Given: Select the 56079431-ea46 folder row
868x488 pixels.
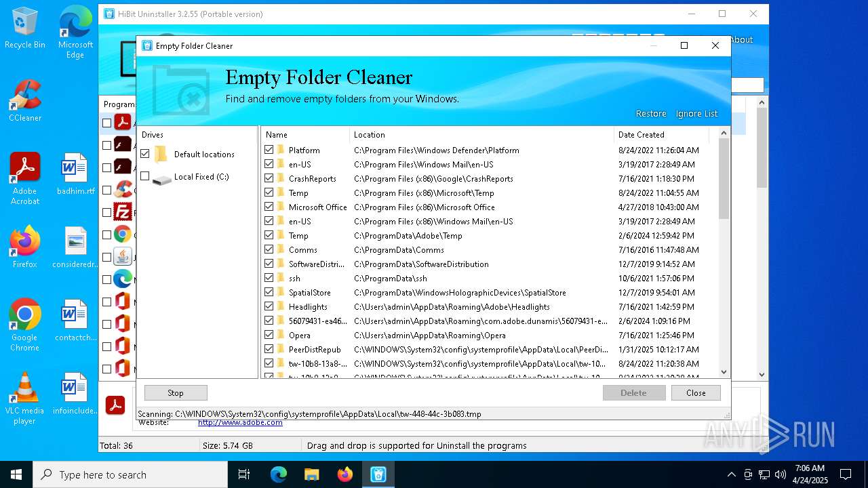Looking at the screenshot, I should pyautogui.click(x=490, y=321).
